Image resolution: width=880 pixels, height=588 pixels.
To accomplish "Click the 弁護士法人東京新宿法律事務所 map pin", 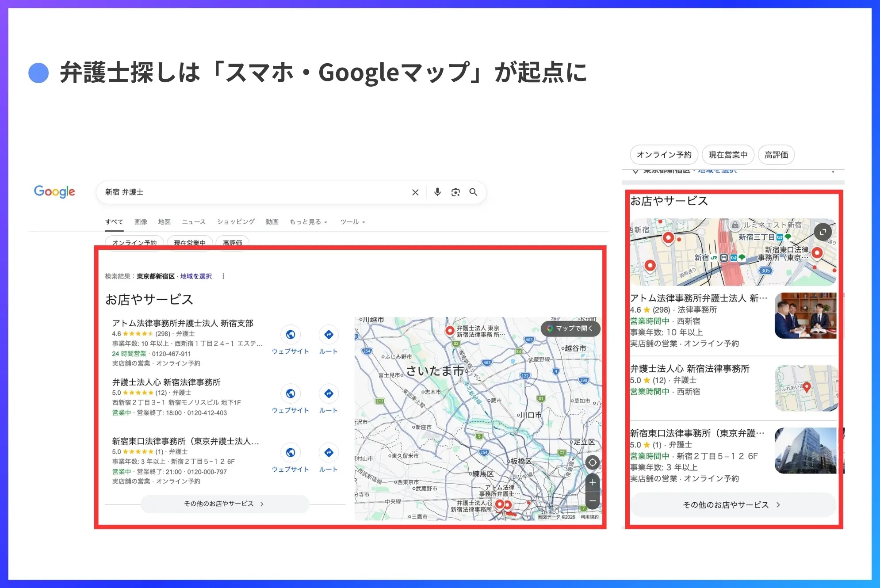I will [450, 330].
